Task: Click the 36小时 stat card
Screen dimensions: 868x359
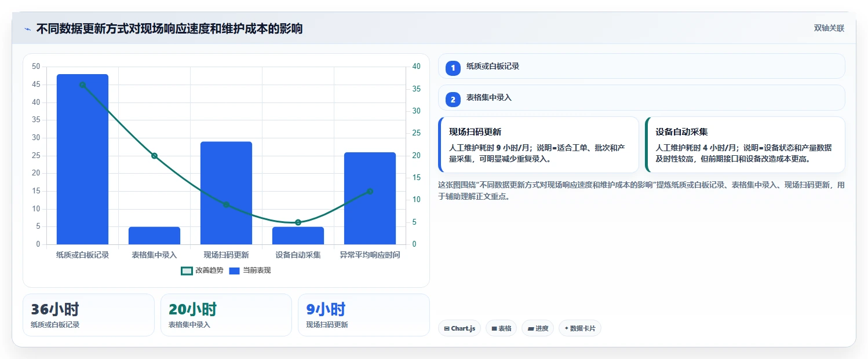Action: [x=89, y=315]
